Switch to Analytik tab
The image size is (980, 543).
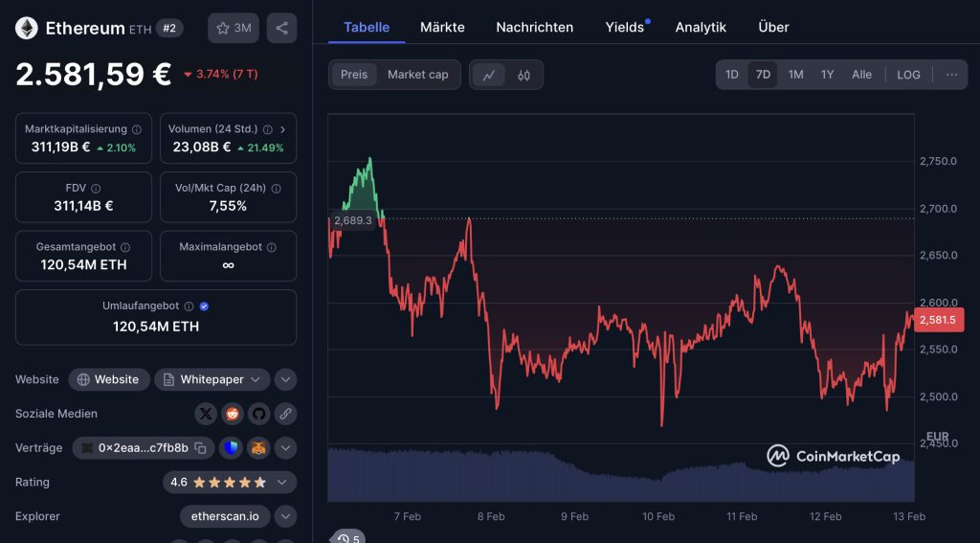click(x=701, y=28)
